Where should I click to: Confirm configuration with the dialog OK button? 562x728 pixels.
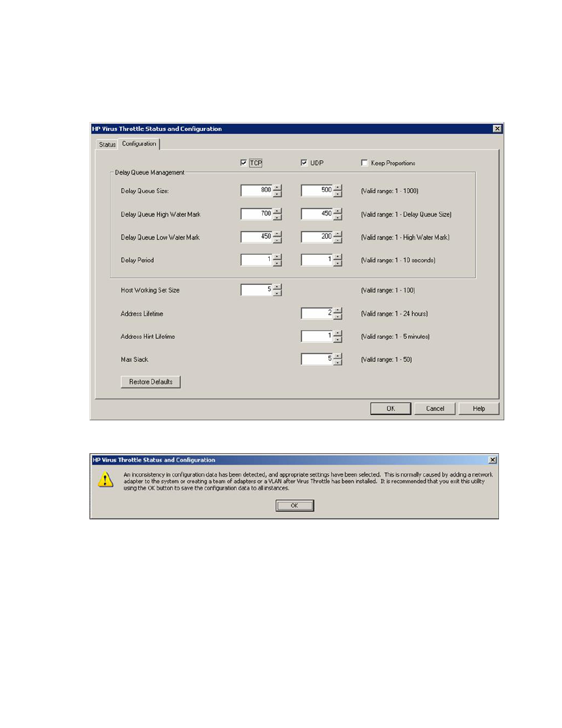pos(391,409)
